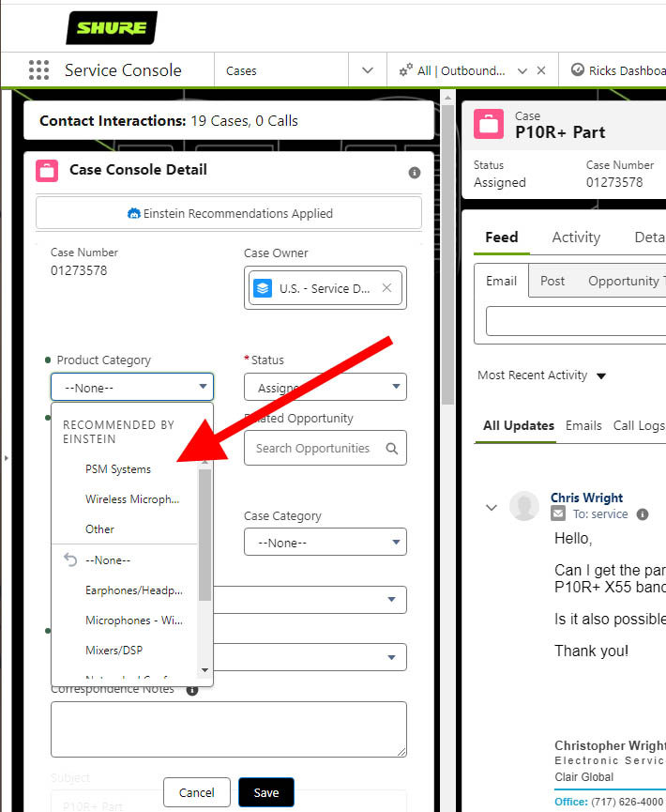Close the All | Outbound... tab

point(540,70)
